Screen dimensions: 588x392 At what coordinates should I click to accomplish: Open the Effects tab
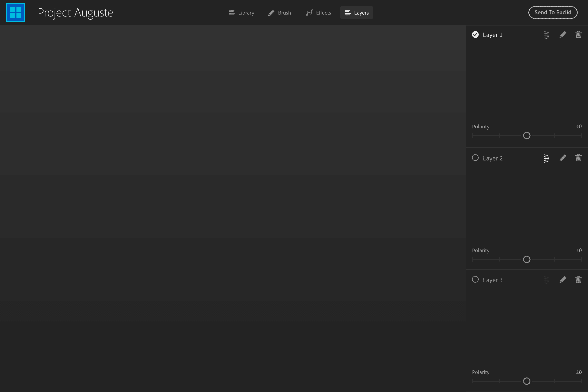point(318,13)
